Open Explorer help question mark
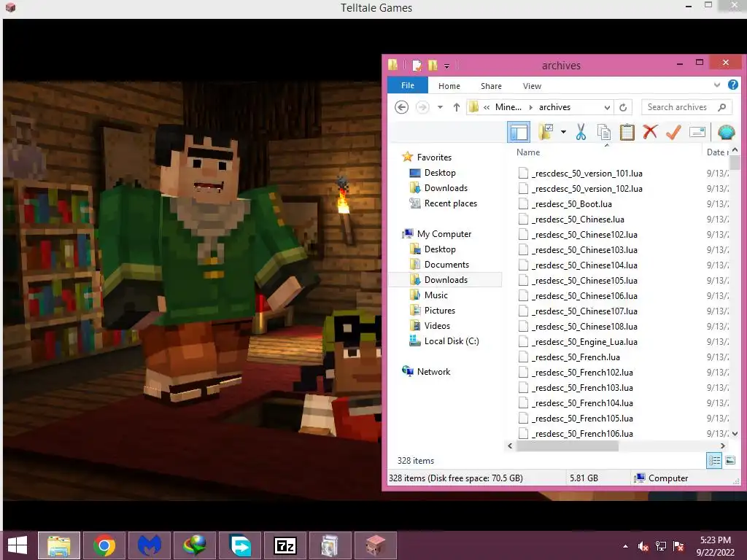The image size is (747, 560). (x=732, y=85)
